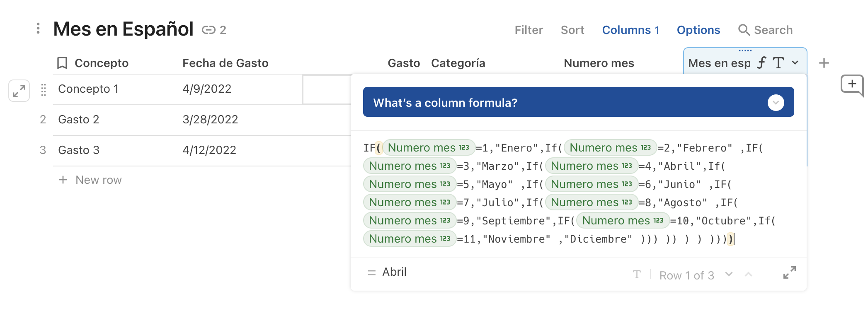The image size is (868, 313).
Task: Click the Search magnifier icon
Action: (x=744, y=30)
